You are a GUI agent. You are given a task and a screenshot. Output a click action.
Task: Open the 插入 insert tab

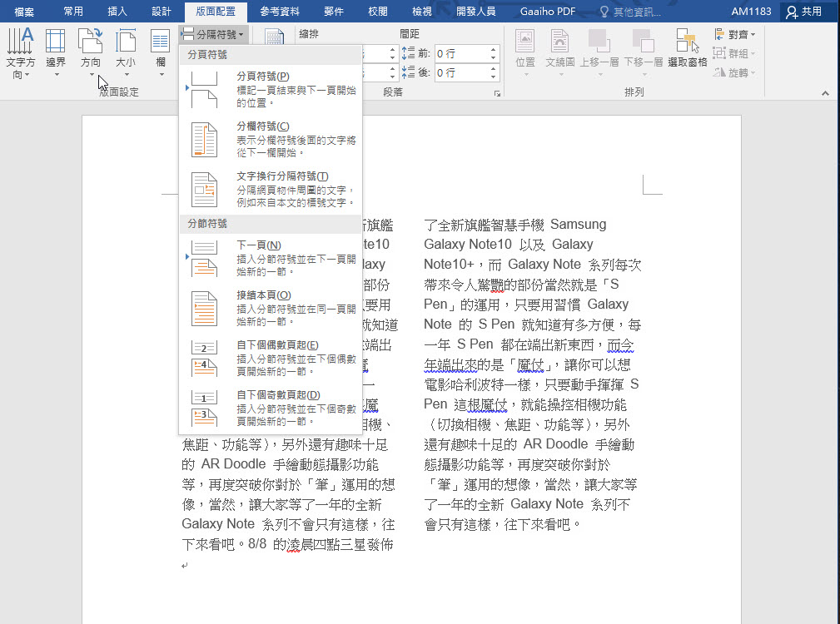click(x=118, y=12)
